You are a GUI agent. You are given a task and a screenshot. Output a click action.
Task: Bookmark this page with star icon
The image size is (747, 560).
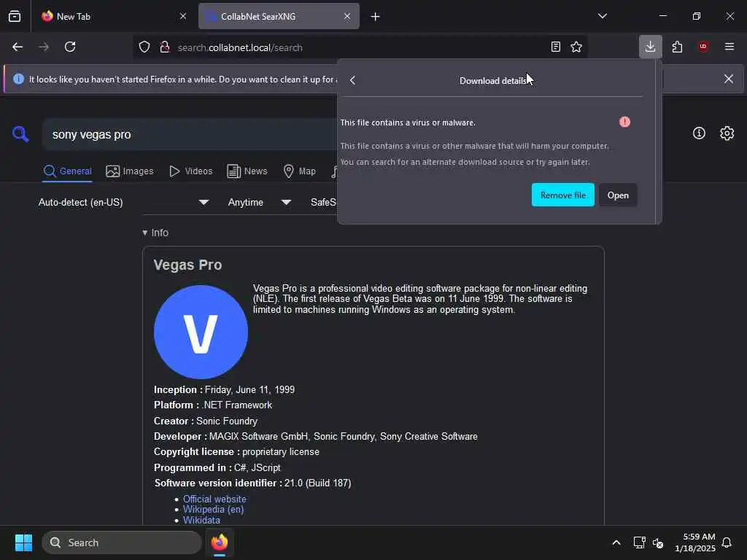[x=576, y=47]
